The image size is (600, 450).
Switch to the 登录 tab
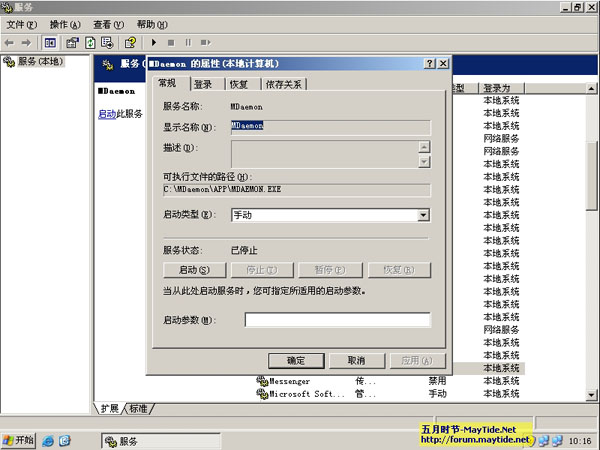click(x=203, y=85)
